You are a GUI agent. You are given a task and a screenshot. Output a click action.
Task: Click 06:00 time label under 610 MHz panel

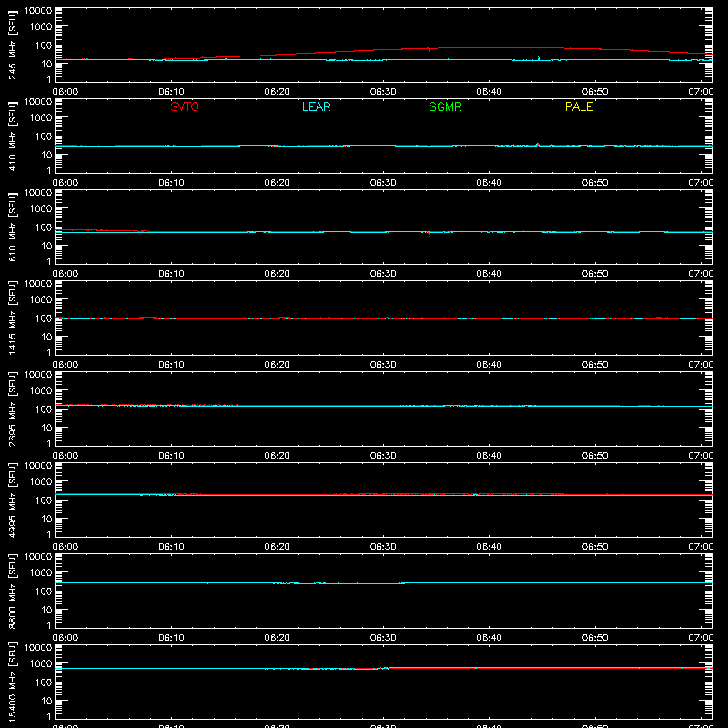(66, 274)
